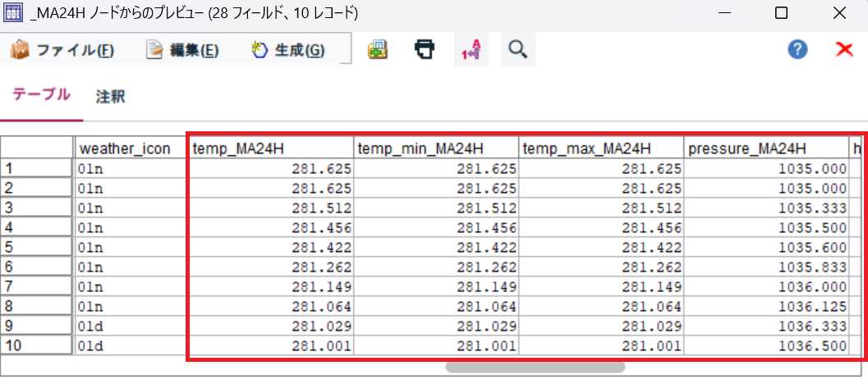Click pressure_MA24H cell 1035.333
The width and height of the screenshot is (868, 384).
(x=765, y=208)
